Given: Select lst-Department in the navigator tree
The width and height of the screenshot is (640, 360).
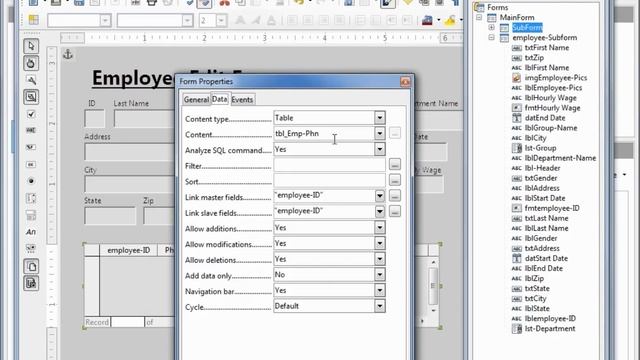Looking at the screenshot, I should point(550,329).
